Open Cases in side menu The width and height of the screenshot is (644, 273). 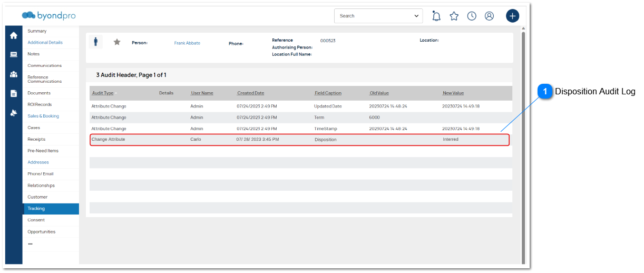34,128
